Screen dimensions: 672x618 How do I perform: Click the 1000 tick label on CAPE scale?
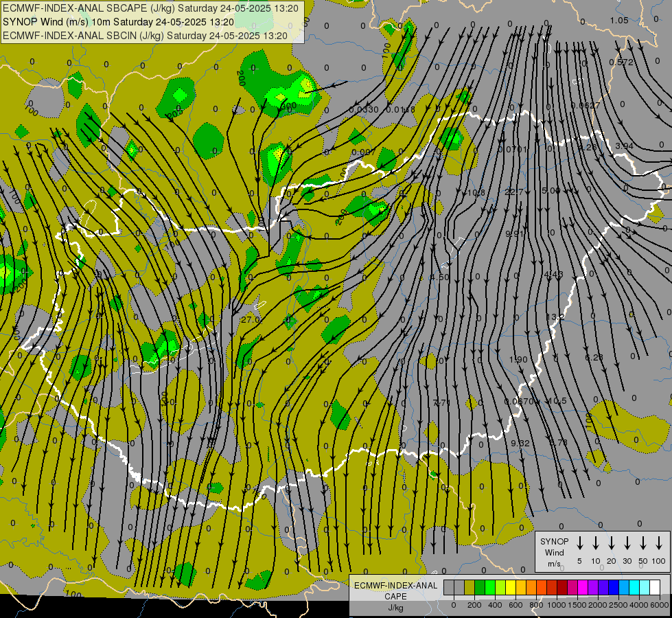(x=557, y=605)
